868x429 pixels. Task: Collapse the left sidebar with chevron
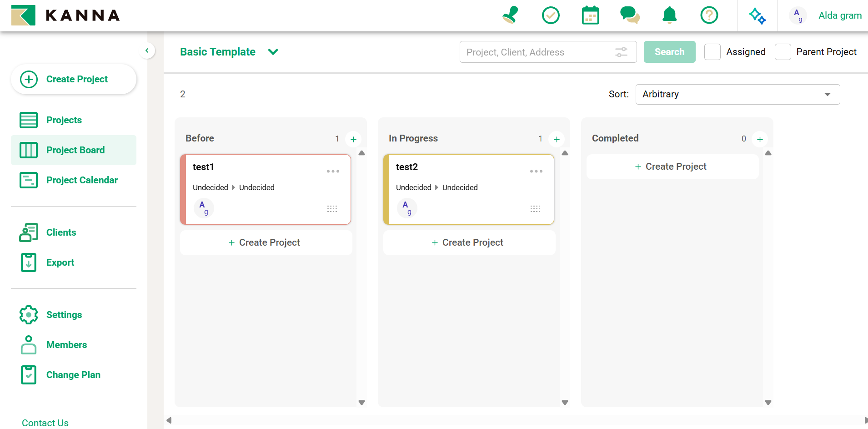(x=147, y=50)
